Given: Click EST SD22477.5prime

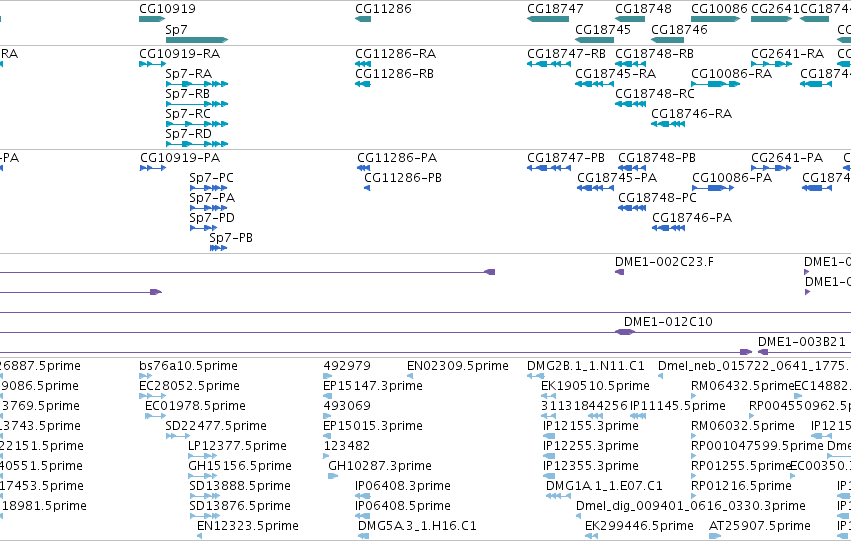Looking at the screenshot, I should click(x=216, y=426).
